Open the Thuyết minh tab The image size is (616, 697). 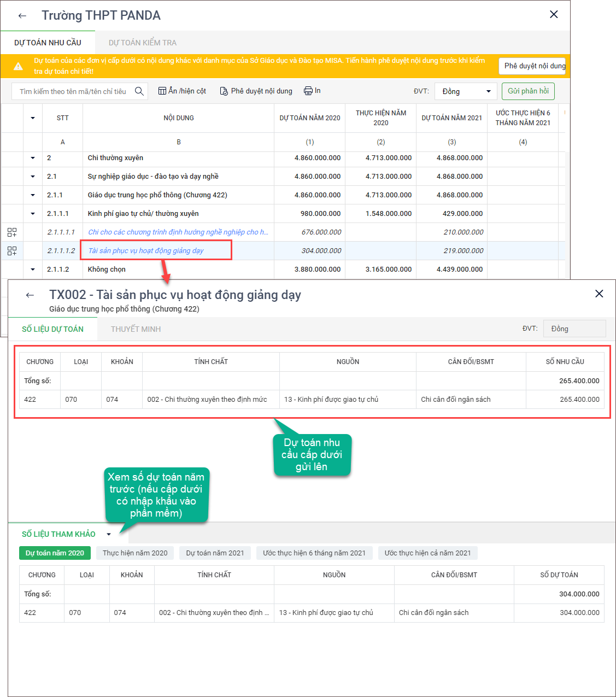click(136, 329)
